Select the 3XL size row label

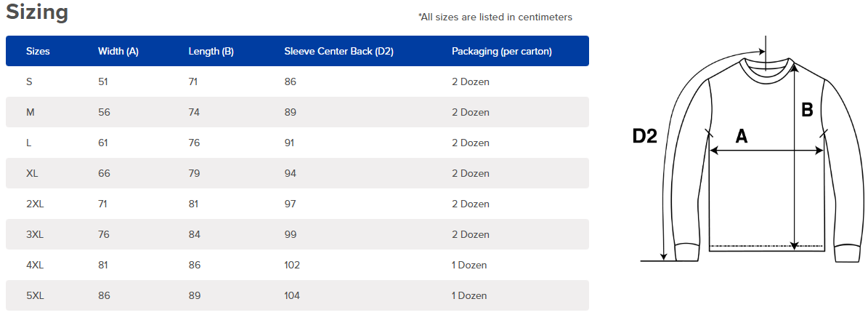click(x=35, y=234)
